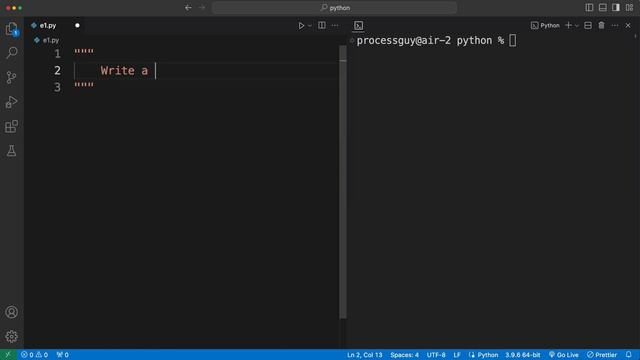Image resolution: width=640 pixels, height=360 pixels.
Task: Run the Python file with play button
Action: pos(301,25)
